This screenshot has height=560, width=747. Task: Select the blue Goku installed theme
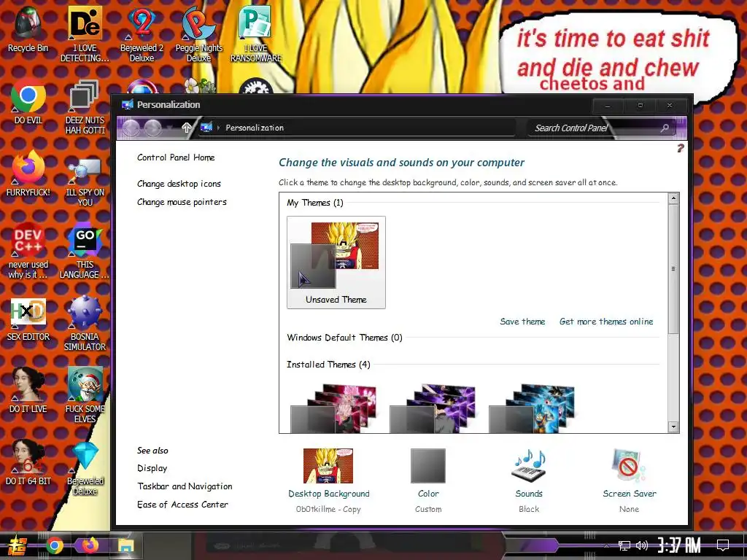pyautogui.click(x=532, y=408)
